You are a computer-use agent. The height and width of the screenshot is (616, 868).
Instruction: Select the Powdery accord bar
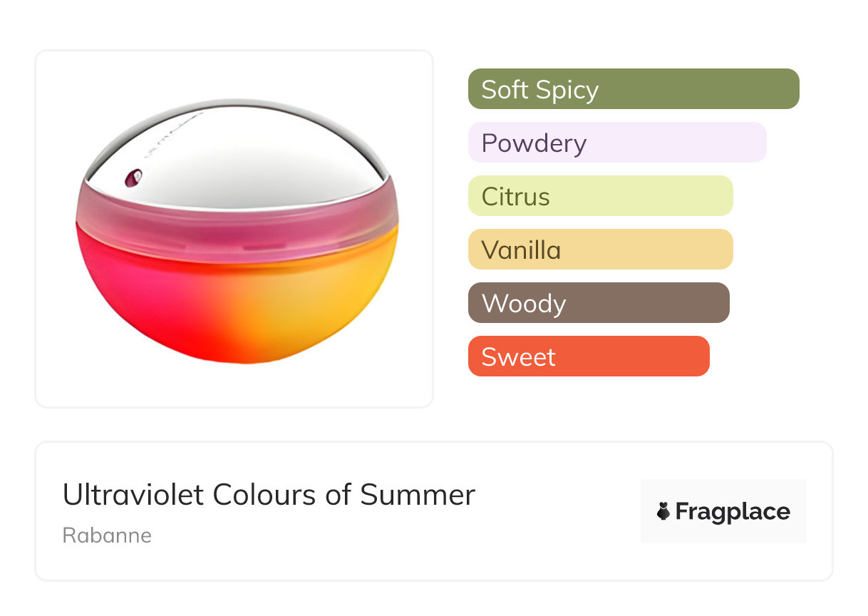pyautogui.click(x=616, y=143)
